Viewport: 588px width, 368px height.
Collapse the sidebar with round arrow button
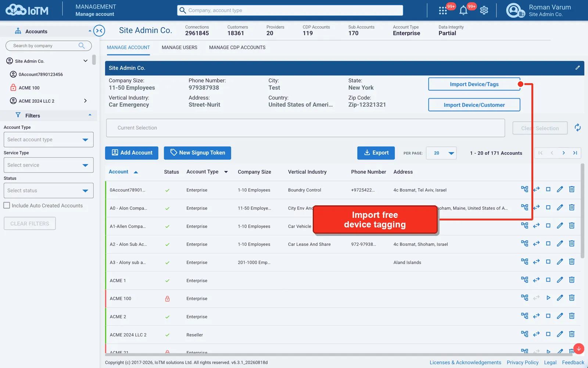pyautogui.click(x=99, y=31)
